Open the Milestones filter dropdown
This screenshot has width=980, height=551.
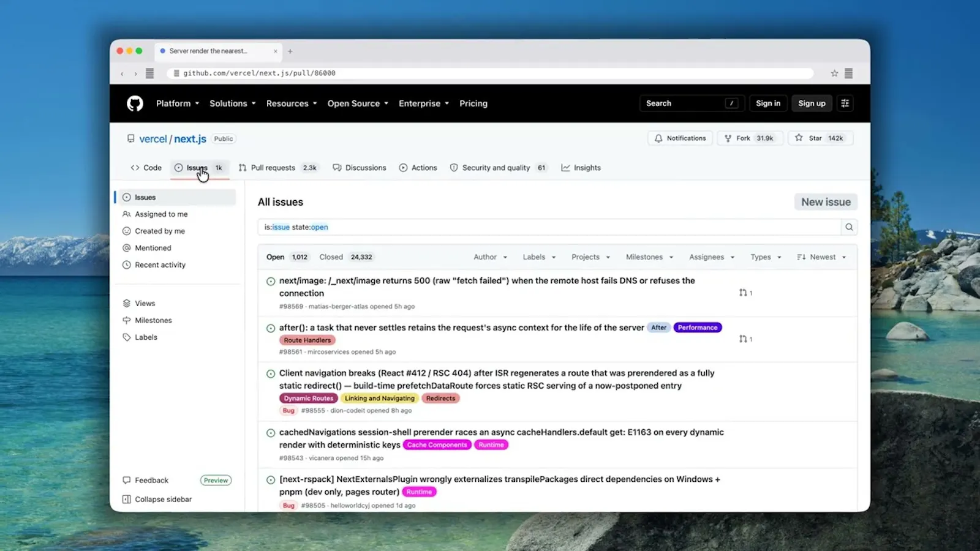coord(649,257)
